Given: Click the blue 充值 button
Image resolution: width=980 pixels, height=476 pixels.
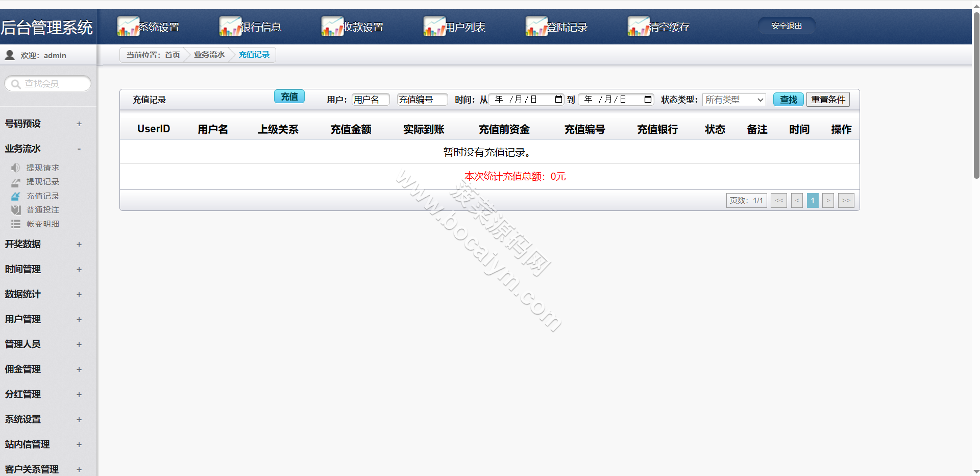Looking at the screenshot, I should [x=289, y=97].
